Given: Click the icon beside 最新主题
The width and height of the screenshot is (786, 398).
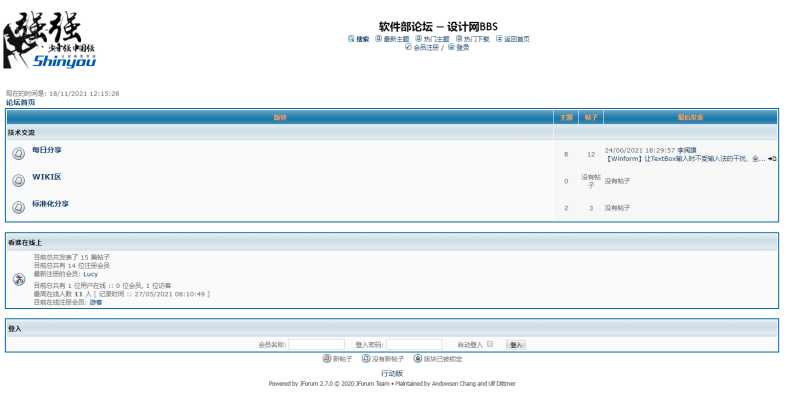Looking at the screenshot, I should (x=378, y=39).
